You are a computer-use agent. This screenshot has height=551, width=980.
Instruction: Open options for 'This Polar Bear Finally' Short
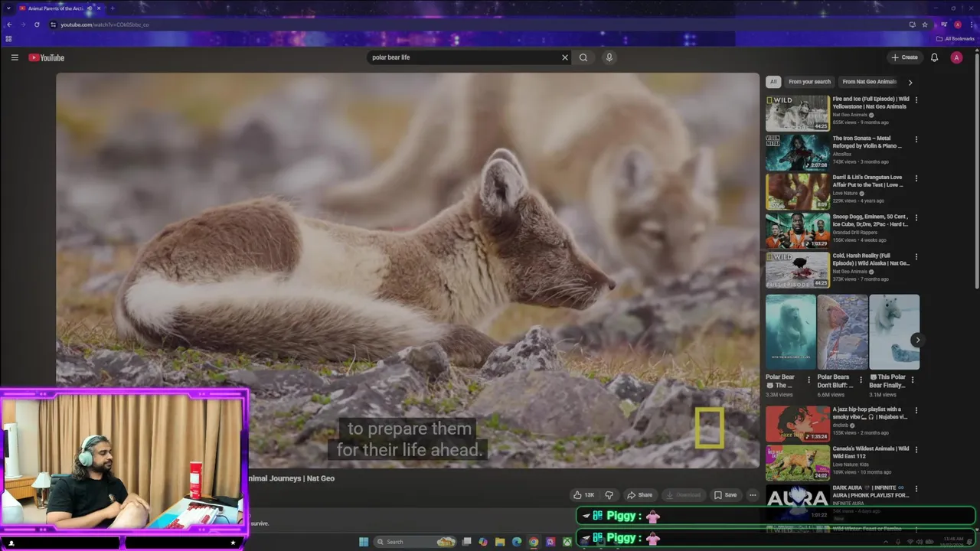click(913, 380)
